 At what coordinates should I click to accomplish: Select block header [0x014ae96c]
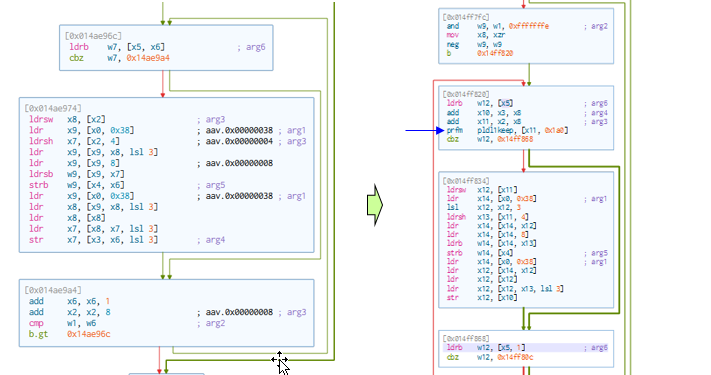(x=93, y=36)
